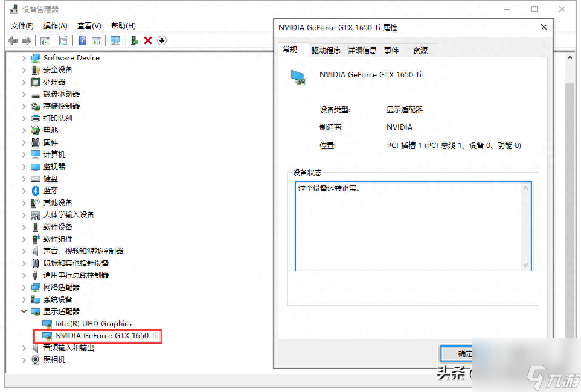Open the 文件(F) menu

22,25
